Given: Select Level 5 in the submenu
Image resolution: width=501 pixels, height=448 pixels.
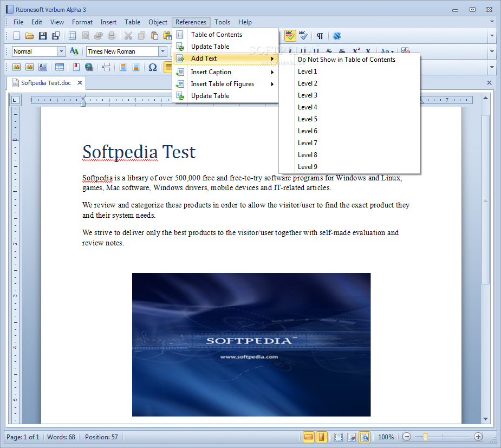Looking at the screenshot, I should click(x=349, y=119).
